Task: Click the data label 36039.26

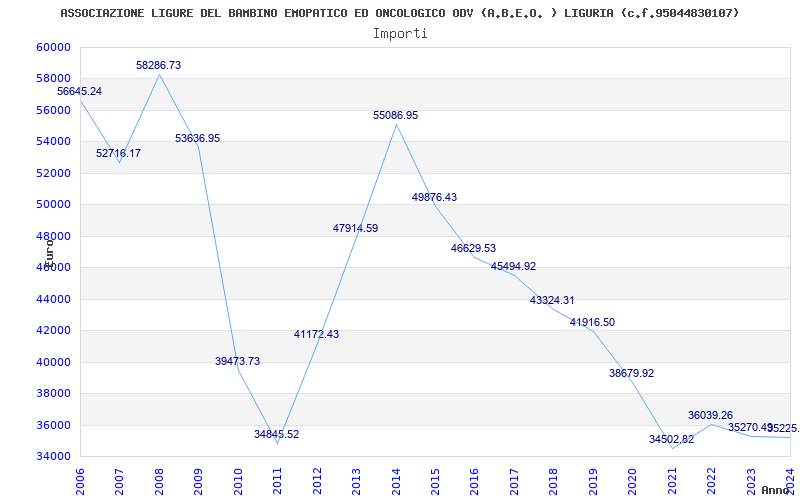Action: pos(710,415)
